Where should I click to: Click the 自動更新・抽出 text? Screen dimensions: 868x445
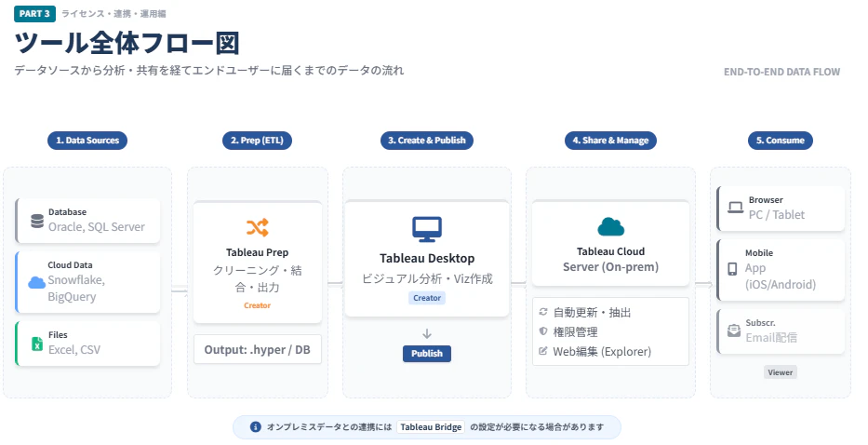tap(592, 312)
